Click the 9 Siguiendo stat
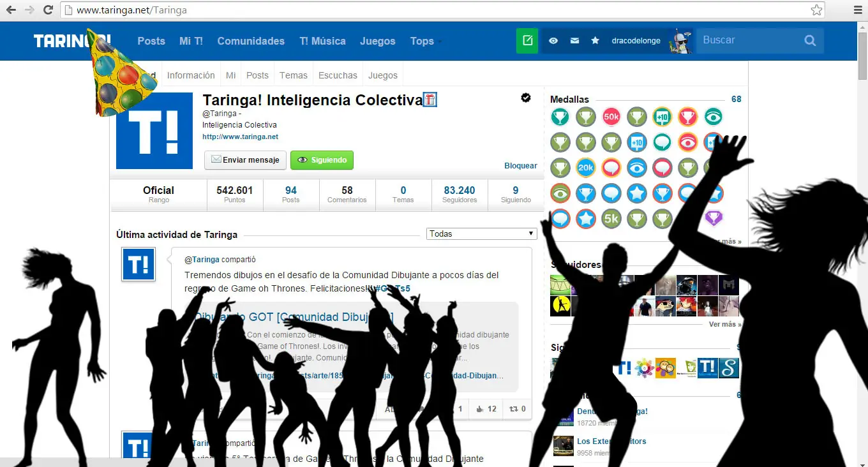 tap(516, 195)
